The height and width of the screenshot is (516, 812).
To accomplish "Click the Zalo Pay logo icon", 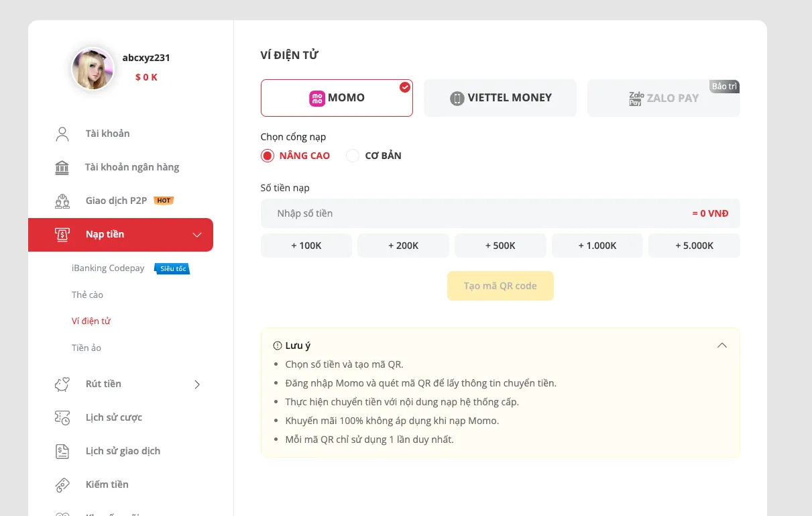I will (636, 98).
